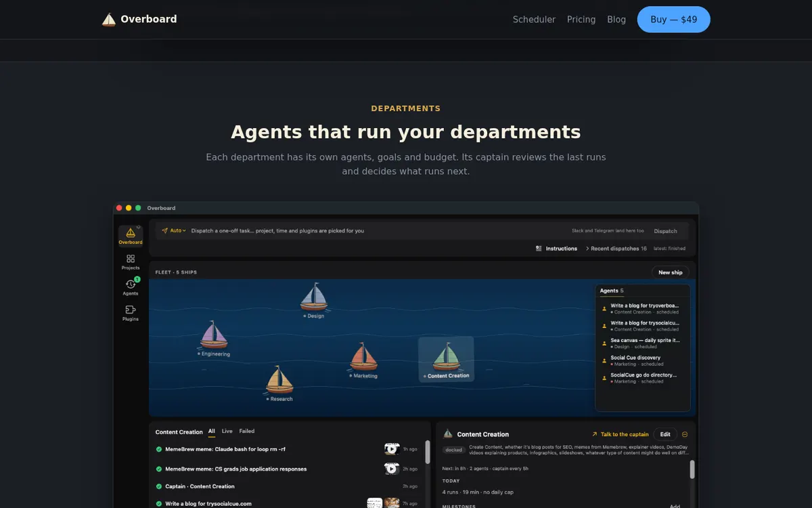Open the Scheduler page
The image size is (812, 508).
tap(534, 20)
